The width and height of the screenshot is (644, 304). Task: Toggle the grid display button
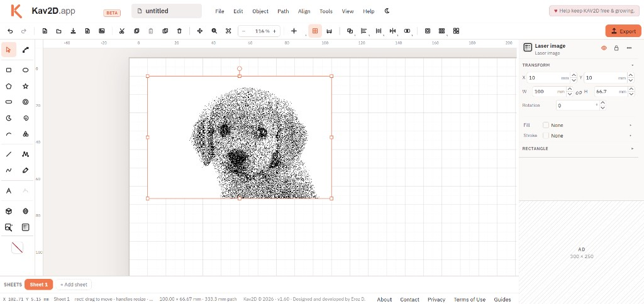tap(315, 31)
